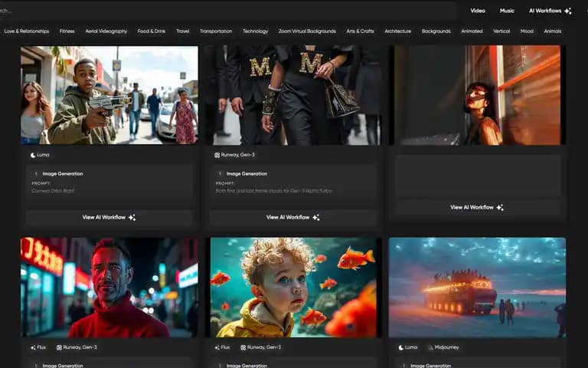This screenshot has height=368, width=588.
Task: Select the Food & Drink category
Action: (152, 31)
